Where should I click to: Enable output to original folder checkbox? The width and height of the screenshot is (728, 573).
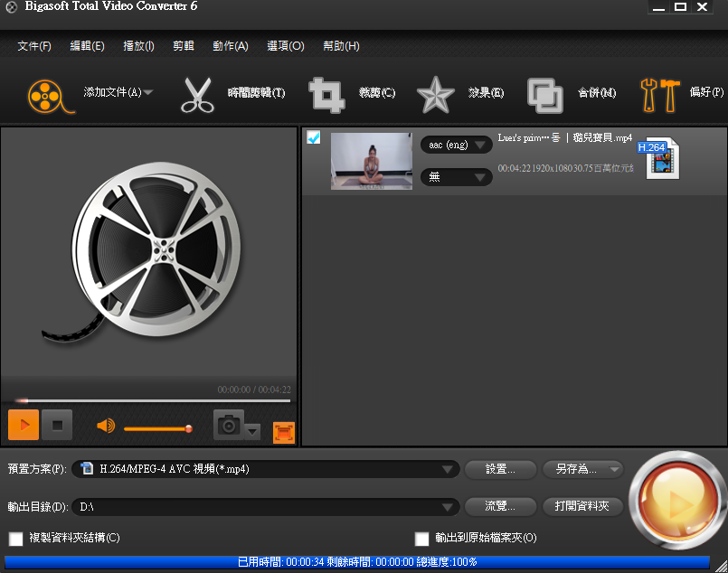point(421,539)
